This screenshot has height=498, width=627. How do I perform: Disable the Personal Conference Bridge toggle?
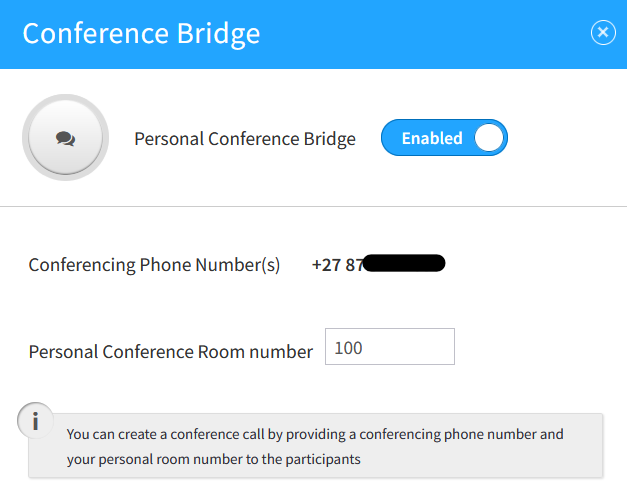[444, 138]
